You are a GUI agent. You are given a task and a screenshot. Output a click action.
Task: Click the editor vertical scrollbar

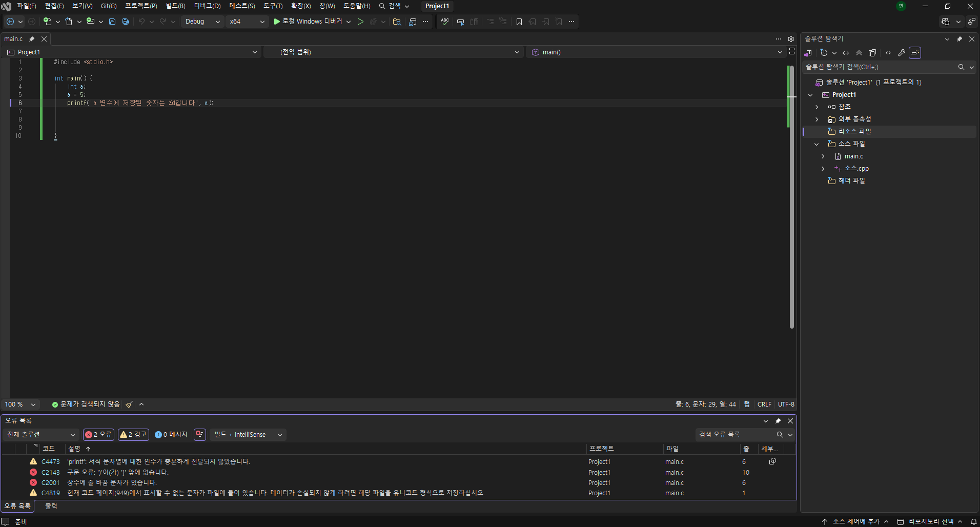pos(792,205)
